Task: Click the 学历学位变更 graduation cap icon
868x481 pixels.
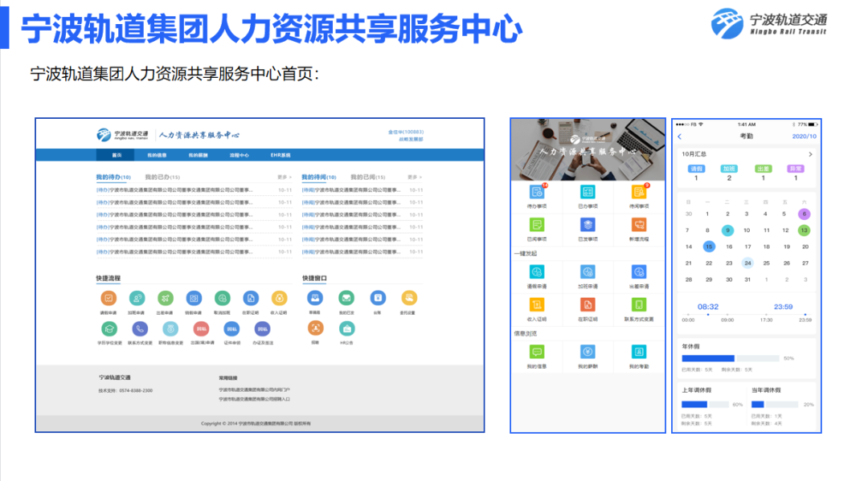Action: click(109, 329)
